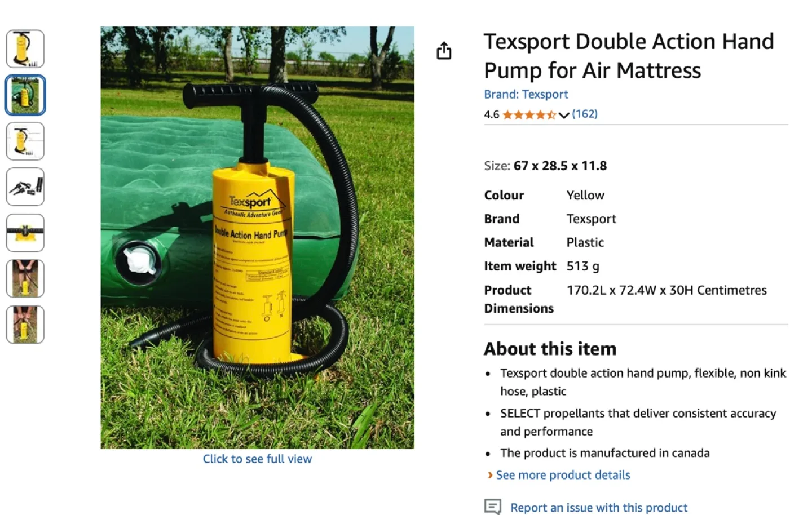Select the black hose attachment thumbnail

(25, 232)
